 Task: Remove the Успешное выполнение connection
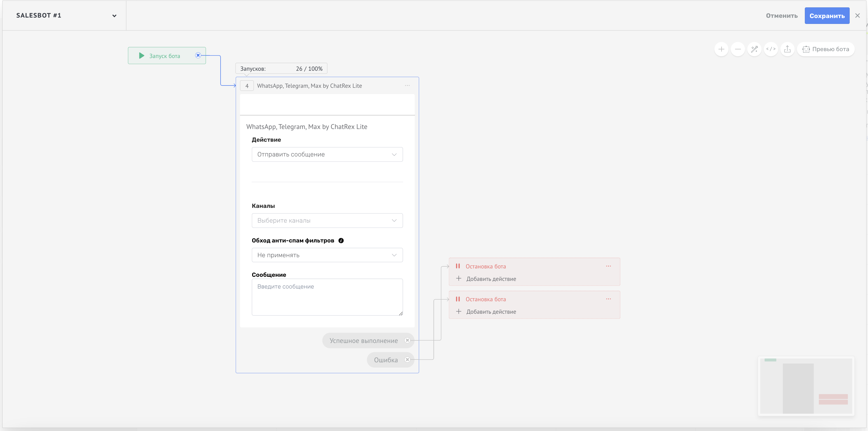[x=407, y=340]
